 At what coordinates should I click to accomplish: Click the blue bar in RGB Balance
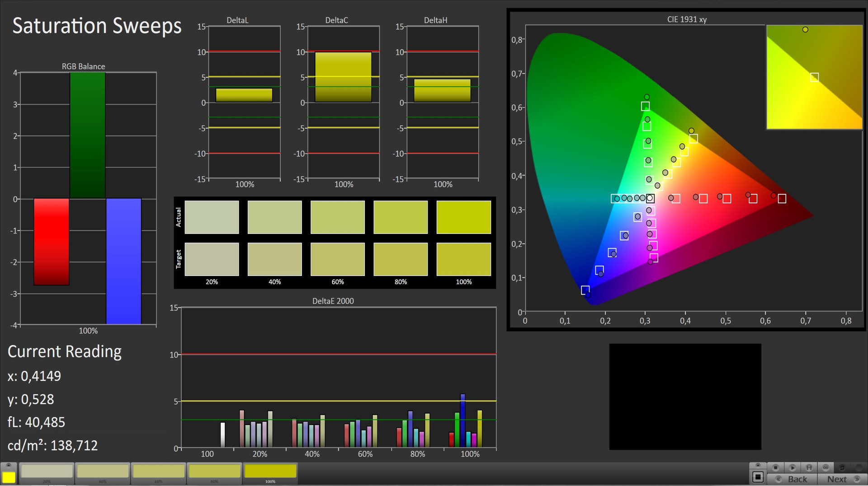pos(124,261)
